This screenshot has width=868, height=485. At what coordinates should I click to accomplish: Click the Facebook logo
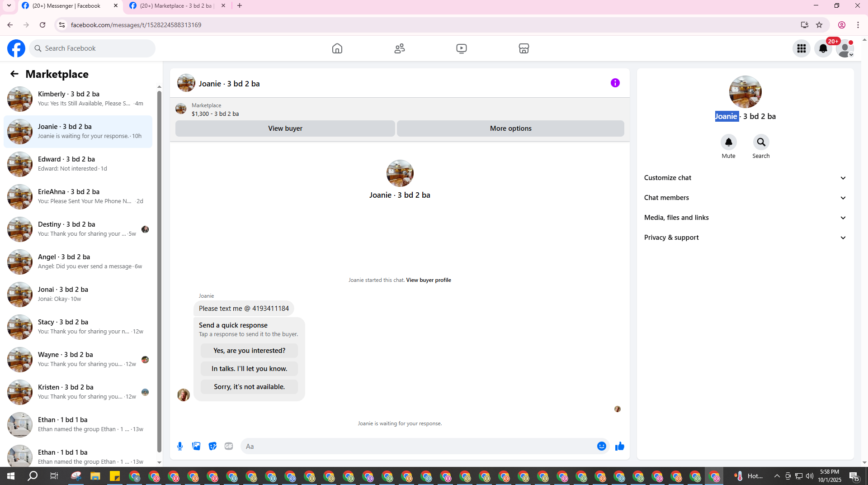[x=16, y=48]
